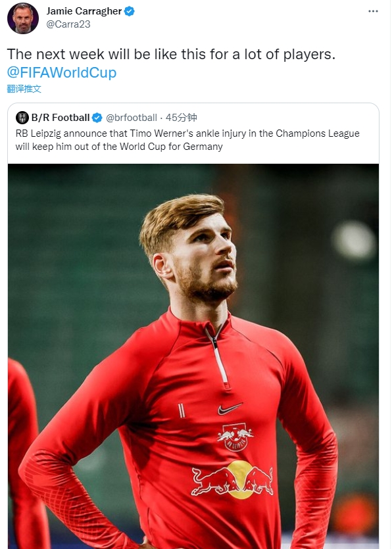Open the @brfootball handle in quoted tweet
This screenshot has width=392, height=549.
point(132,118)
